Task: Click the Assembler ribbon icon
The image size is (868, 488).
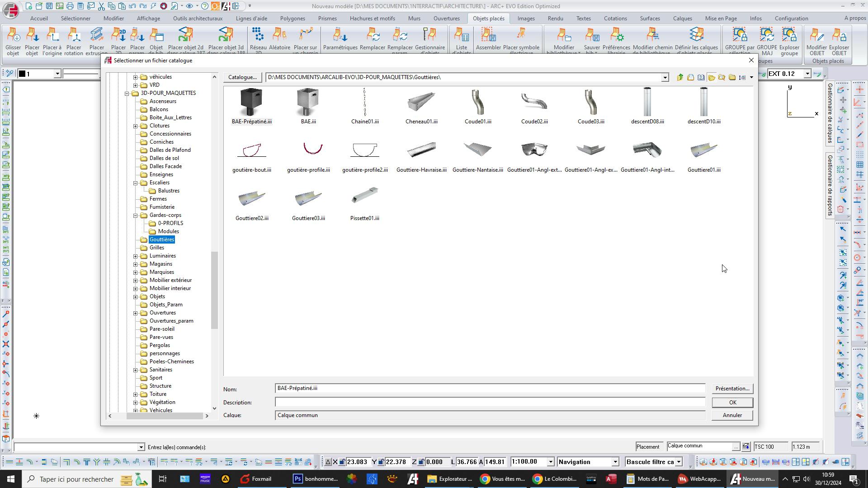Action: click(488, 39)
